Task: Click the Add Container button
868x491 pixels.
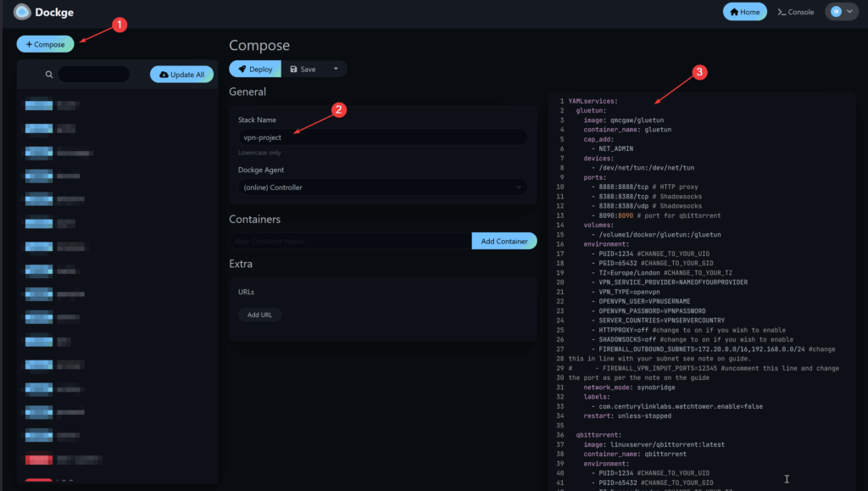Action: tap(504, 241)
